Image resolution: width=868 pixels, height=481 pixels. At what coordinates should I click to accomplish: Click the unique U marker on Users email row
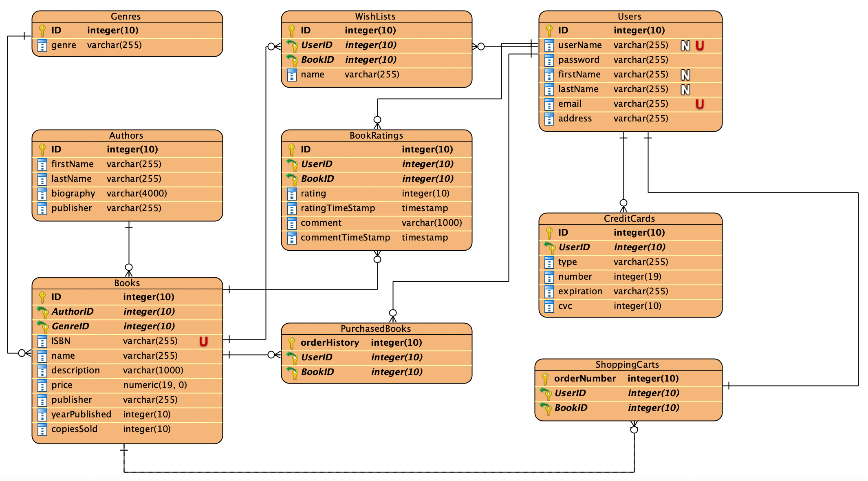coord(700,104)
